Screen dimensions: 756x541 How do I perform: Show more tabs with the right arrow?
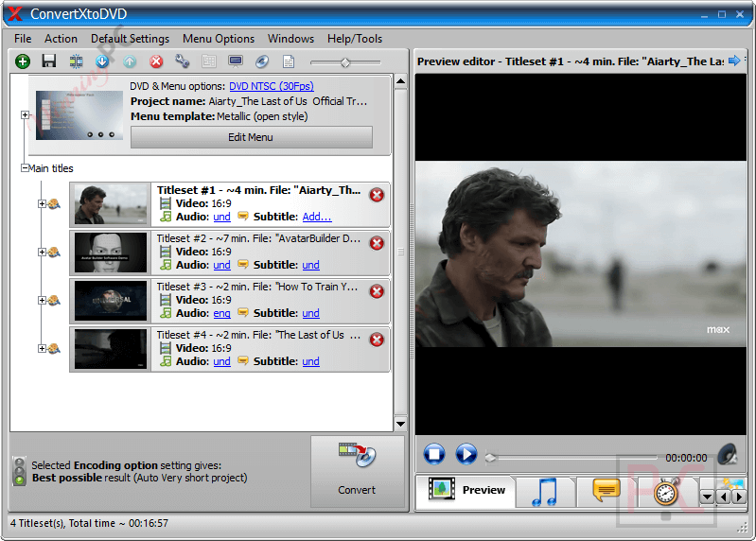(739, 497)
